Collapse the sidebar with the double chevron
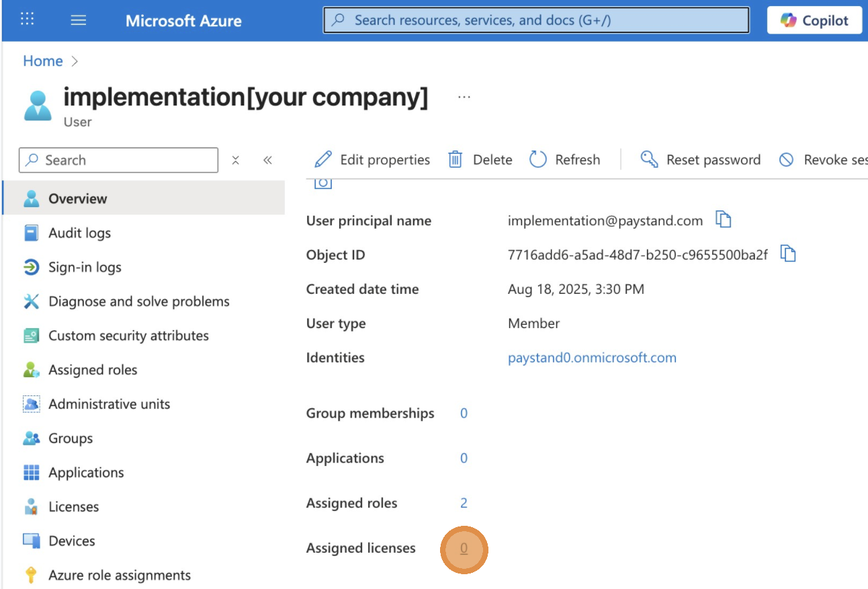The image size is (868, 589). (267, 160)
